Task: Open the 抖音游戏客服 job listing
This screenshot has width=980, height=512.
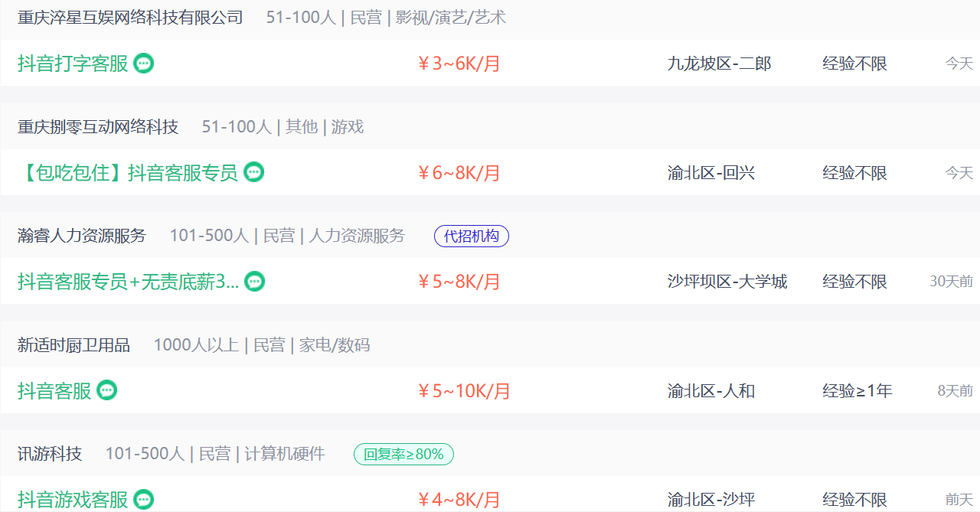Action: tap(73, 501)
